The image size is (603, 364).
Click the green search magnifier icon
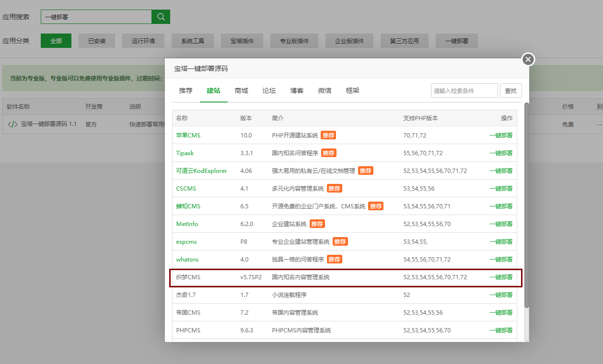pyautogui.click(x=161, y=17)
